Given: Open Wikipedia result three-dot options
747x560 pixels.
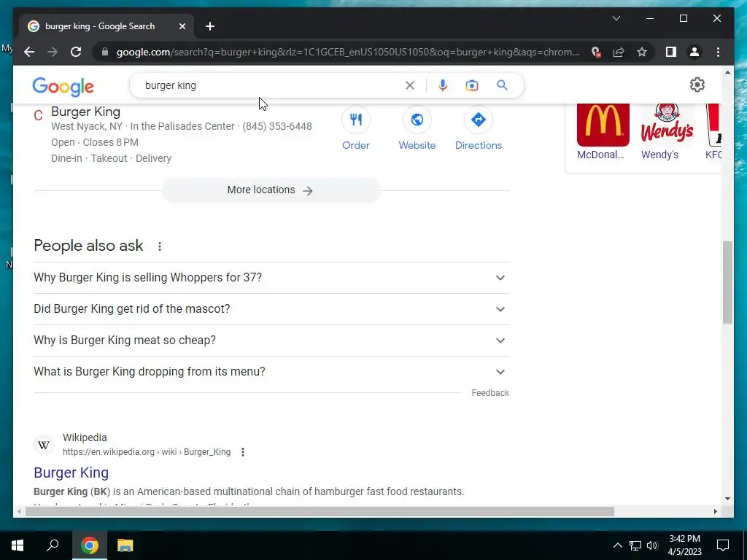Looking at the screenshot, I should [242, 452].
